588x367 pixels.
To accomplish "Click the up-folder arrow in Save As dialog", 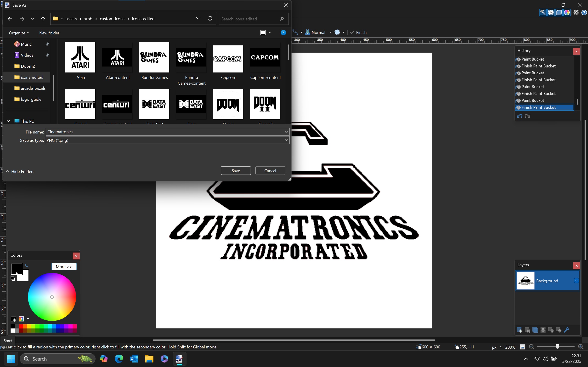I will pos(43,19).
